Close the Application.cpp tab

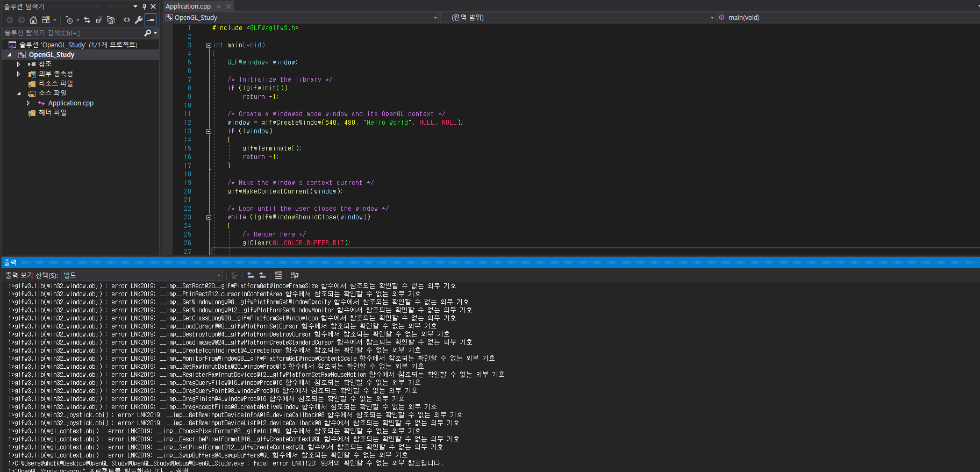coord(228,6)
